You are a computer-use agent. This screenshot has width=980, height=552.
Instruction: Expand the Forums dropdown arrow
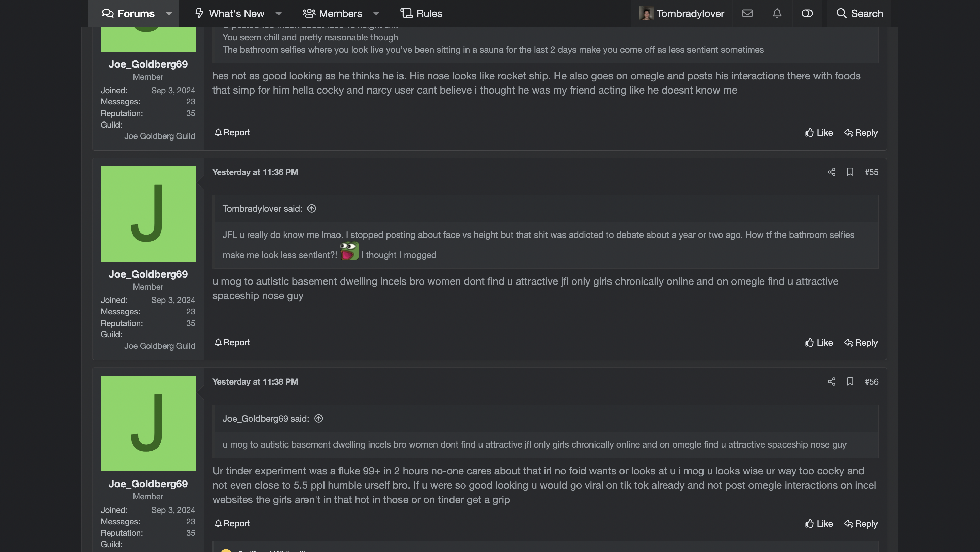click(169, 14)
